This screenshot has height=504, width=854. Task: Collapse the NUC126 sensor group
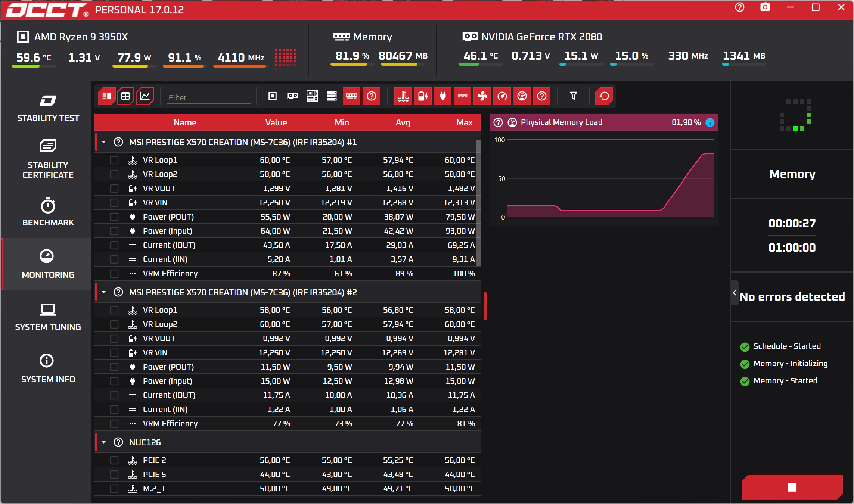(x=104, y=442)
